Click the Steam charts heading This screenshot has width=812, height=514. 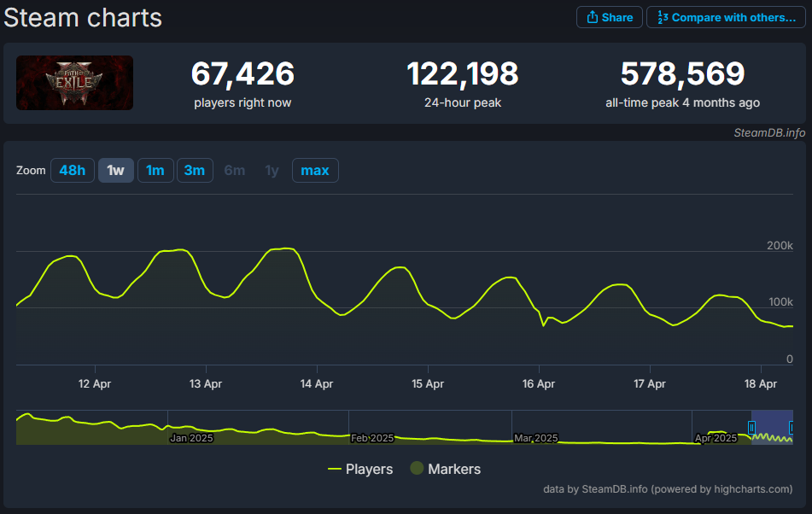pyautogui.click(x=83, y=18)
